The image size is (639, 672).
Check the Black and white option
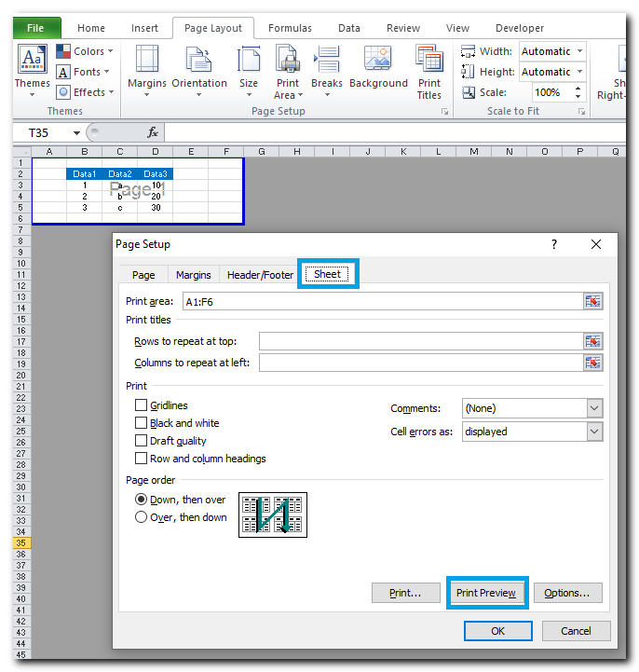[142, 423]
